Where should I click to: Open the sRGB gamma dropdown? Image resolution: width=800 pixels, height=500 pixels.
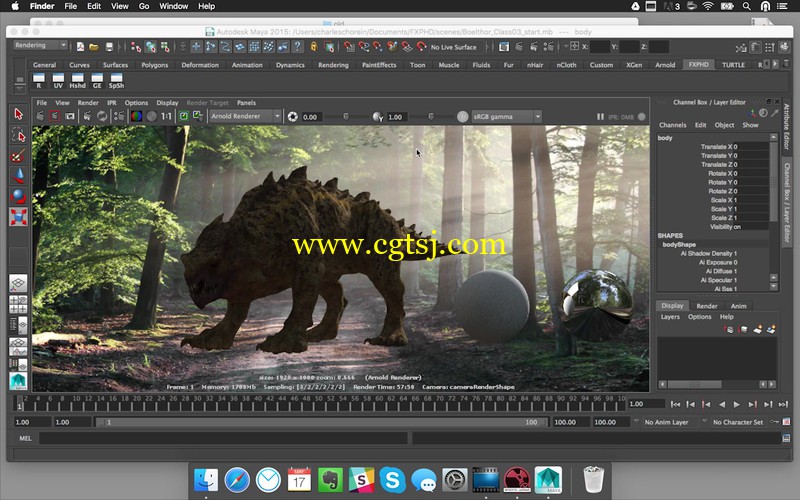click(507, 116)
